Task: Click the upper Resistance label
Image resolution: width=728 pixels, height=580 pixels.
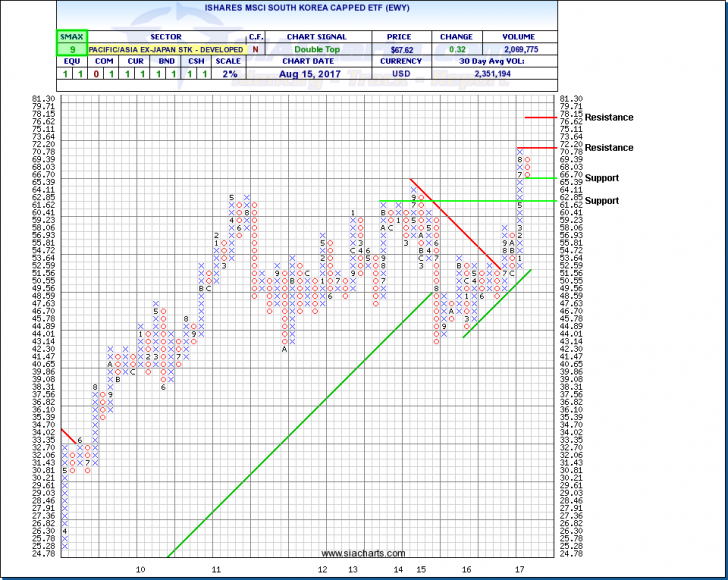Action: pyautogui.click(x=609, y=118)
